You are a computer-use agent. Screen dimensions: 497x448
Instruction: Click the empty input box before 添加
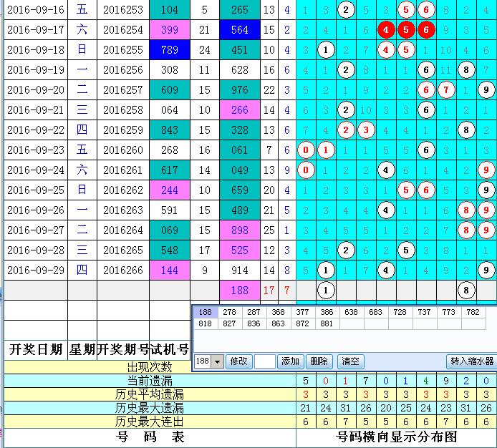tap(265, 361)
